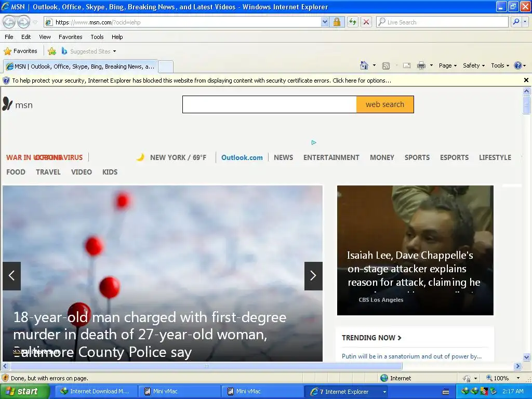The image size is (532, 399).
Task: Click the security warning icon in status bar
Action: coord(5,378)
